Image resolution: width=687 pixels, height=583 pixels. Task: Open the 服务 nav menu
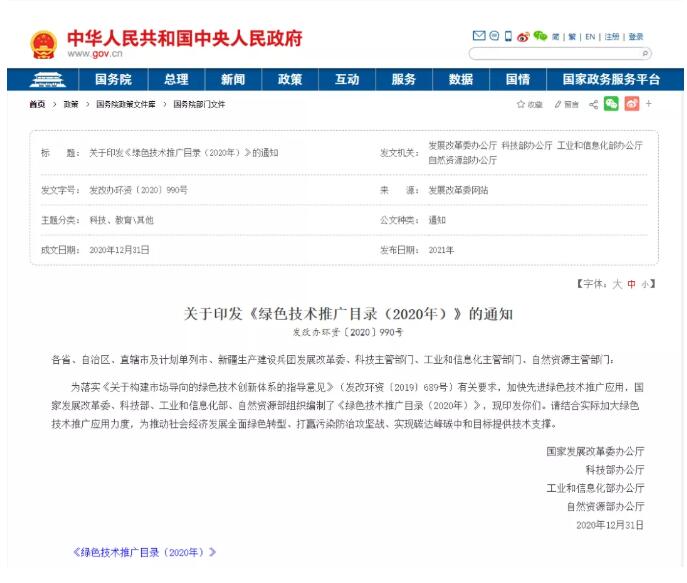pos(404,79)
